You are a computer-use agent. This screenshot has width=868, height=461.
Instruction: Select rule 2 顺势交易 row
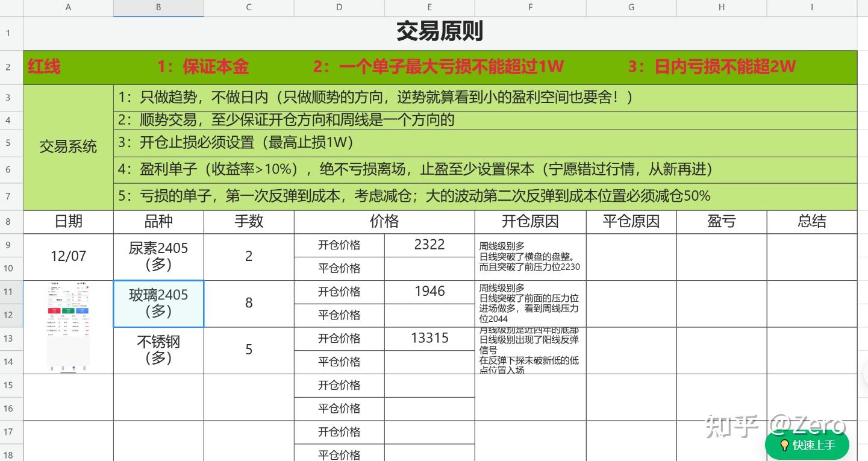tap(485, 120)
